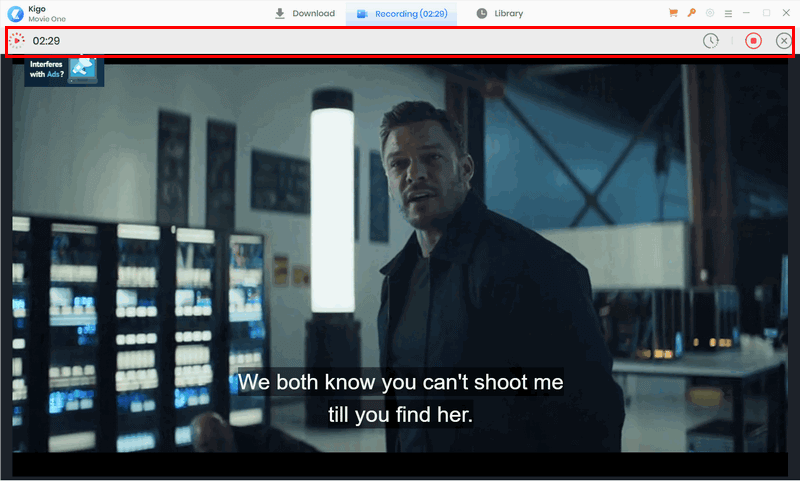Image resolution: width=800 pixels, height=481 pixels.
Task: Click the video playback area
Action: [400, 258]
